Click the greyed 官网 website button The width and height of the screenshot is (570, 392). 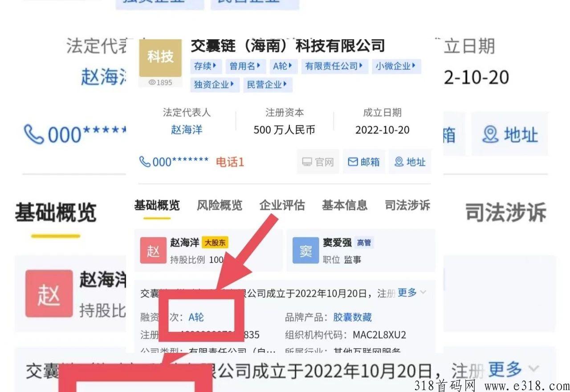click(x=318, y=162)
